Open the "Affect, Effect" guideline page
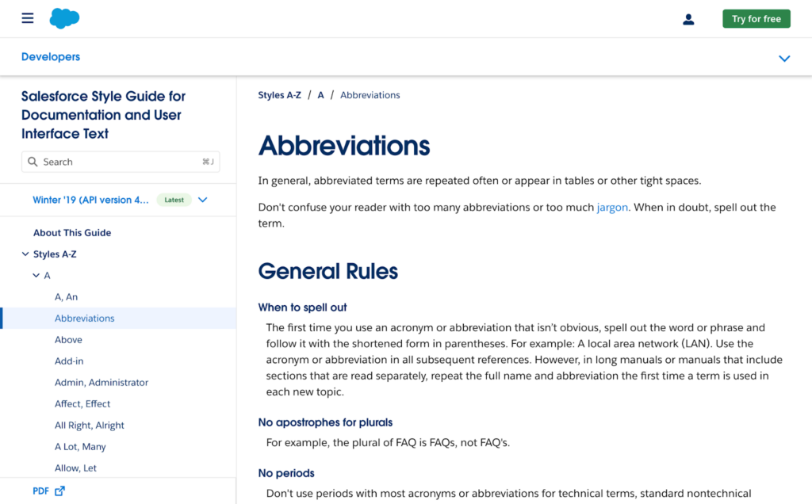This screenshot has height=504, width=812. tap(82, 403)
